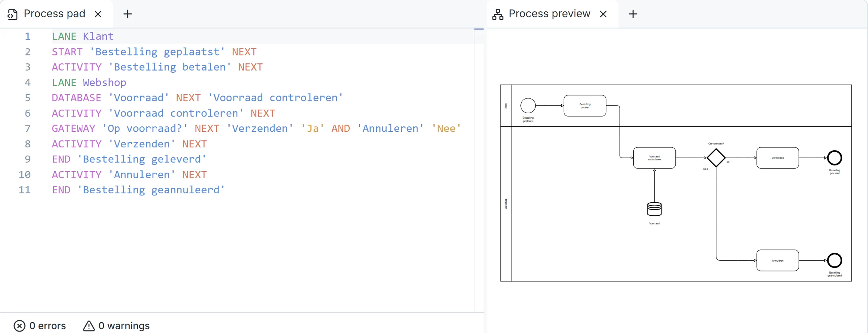
Task: Click code line START 'Bestelling geplaatst'
Action: (154, 52)
